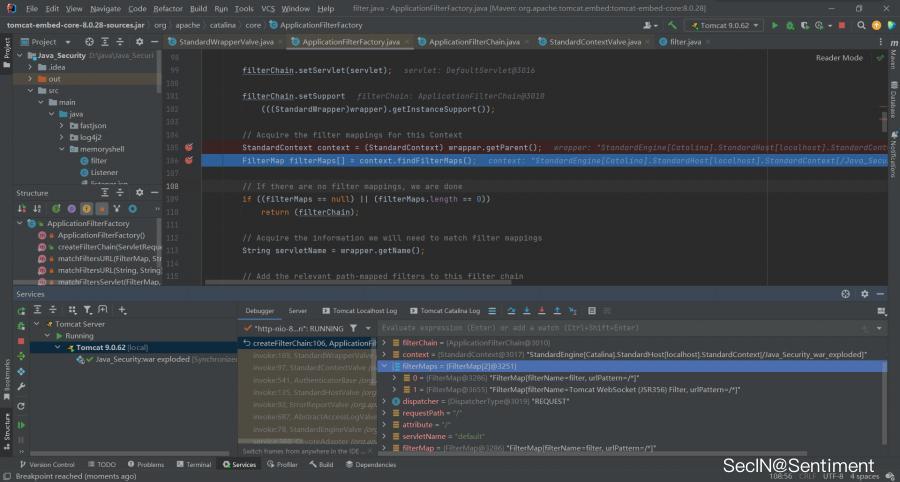Run Tomcat with the green play button
The height and width of the screenshot is (482, 900).
pyautogui.click(x=775, y=25)
